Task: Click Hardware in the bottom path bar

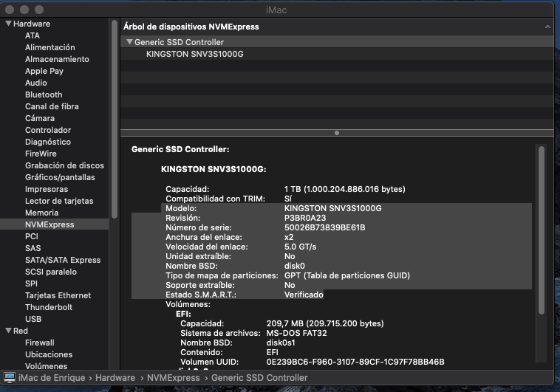Action: 115,378
